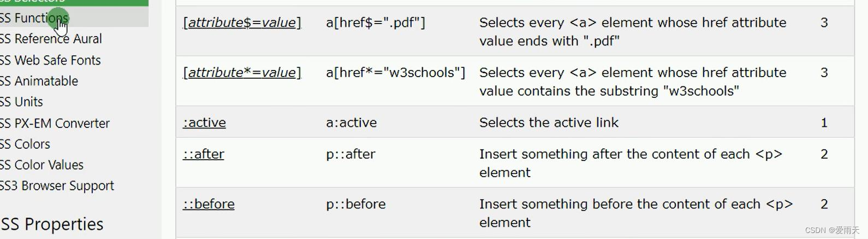Select CSS Animatable in the sidebar
Viewport: 868px width, 239px height.
[39, 81]
